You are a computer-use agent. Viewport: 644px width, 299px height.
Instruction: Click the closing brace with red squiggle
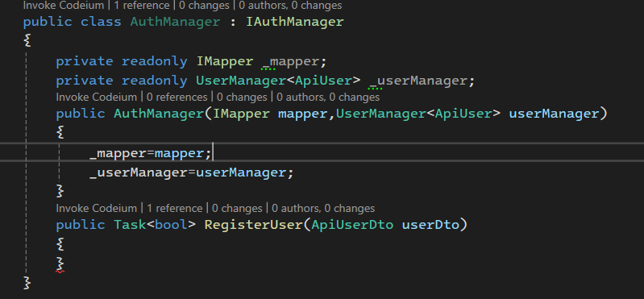click(x=60, y=264)
